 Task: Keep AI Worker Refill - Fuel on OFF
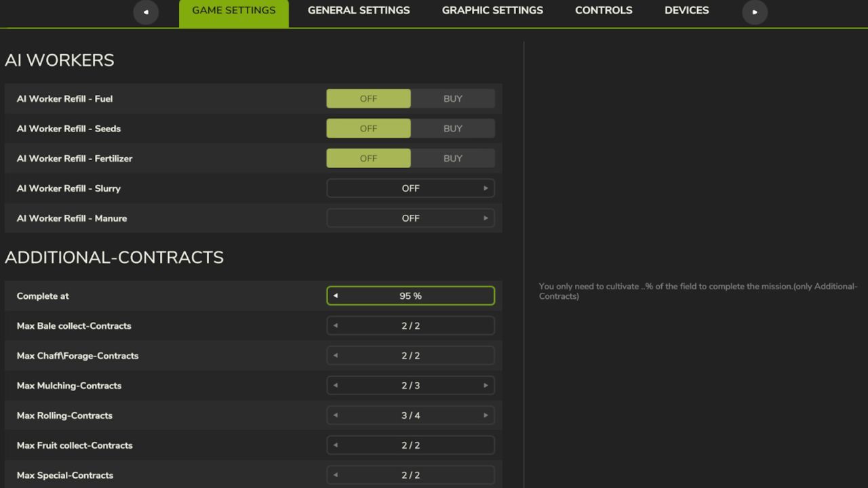(368, 98)
